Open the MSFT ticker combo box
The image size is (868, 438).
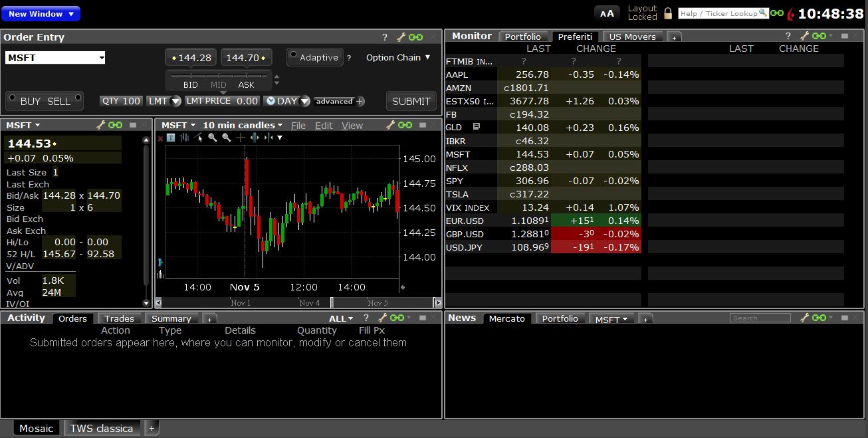click(55, 58)
